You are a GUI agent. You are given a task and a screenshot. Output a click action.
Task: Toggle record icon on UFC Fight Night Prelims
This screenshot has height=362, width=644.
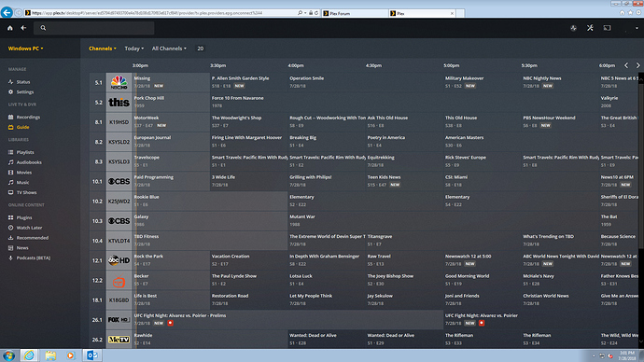(x=170, y=323)
